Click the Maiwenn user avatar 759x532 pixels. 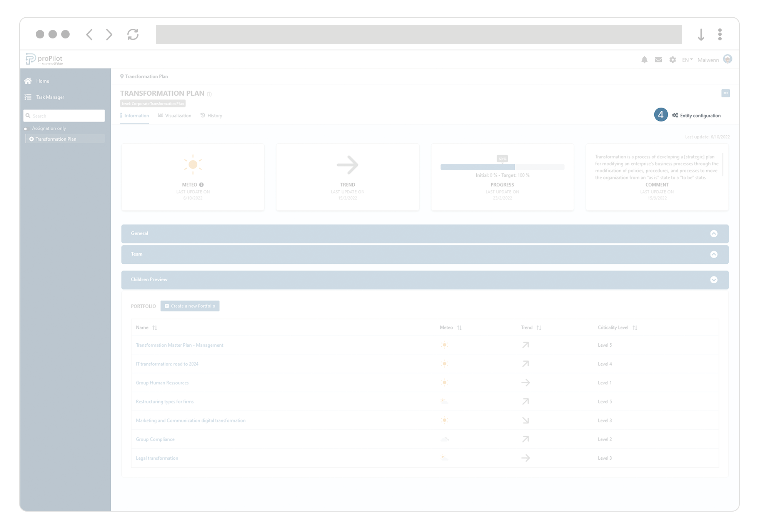[x=727, y=59]
